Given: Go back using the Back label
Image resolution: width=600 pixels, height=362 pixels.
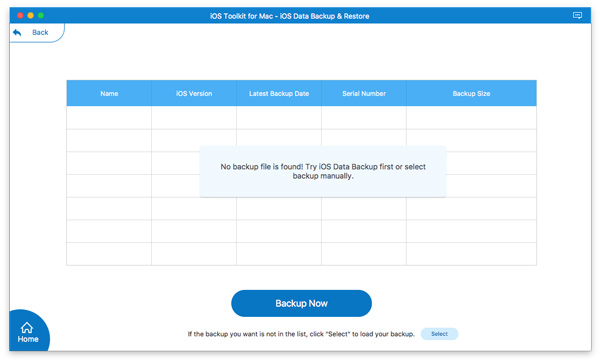Looking at the screenshot, I should click(x=40, y=33).
